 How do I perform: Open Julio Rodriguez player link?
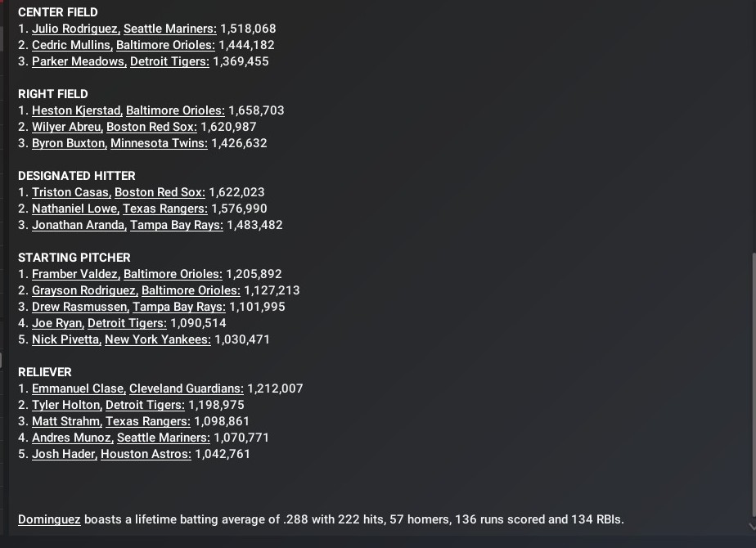[75, 29]
